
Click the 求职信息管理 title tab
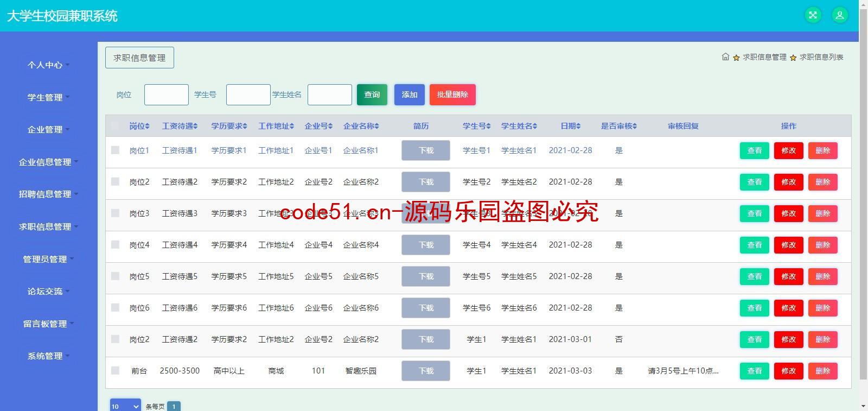coord(139,58)
